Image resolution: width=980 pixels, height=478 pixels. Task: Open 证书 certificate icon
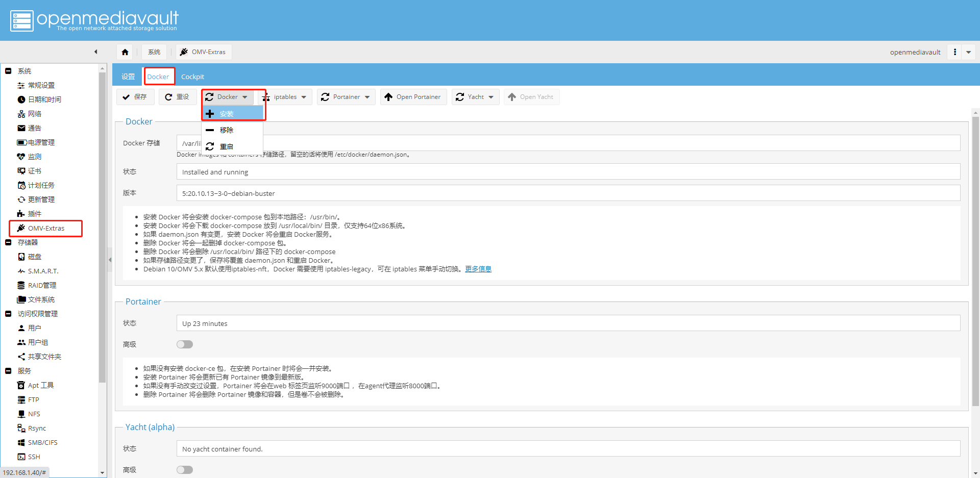21,171
